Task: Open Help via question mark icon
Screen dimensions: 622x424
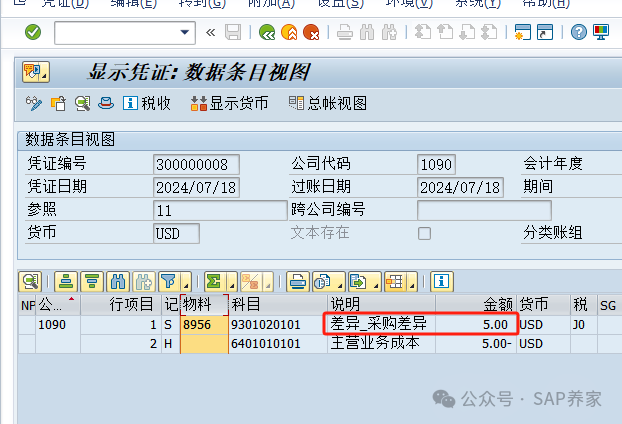Action: pyautogui.click(x=579, y=32)
